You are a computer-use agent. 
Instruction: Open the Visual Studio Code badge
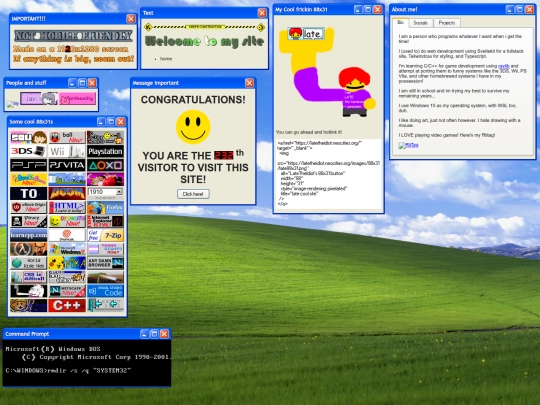click(x=105, y=291)
